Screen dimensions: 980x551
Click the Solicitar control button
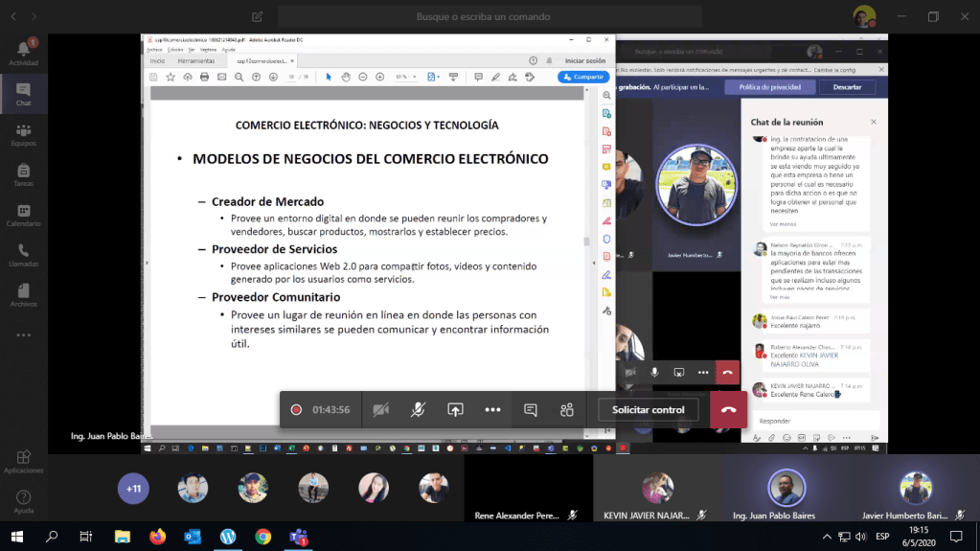tap(648, 410)
